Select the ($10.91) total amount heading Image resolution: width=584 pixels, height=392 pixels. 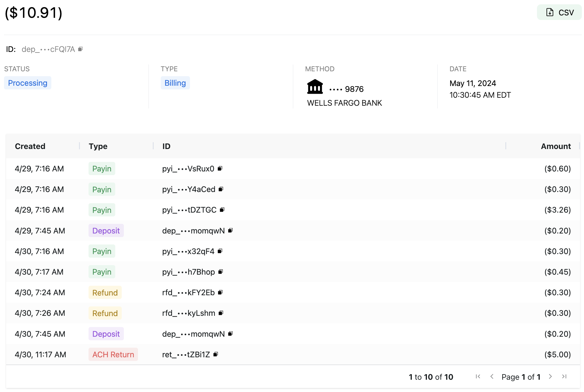point(34,13)
